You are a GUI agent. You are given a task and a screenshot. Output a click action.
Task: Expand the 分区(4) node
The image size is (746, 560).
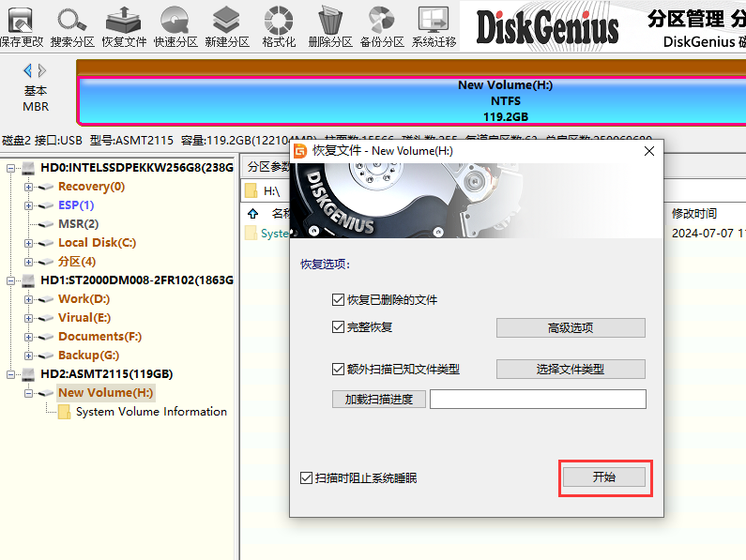[x=28, y=262]
